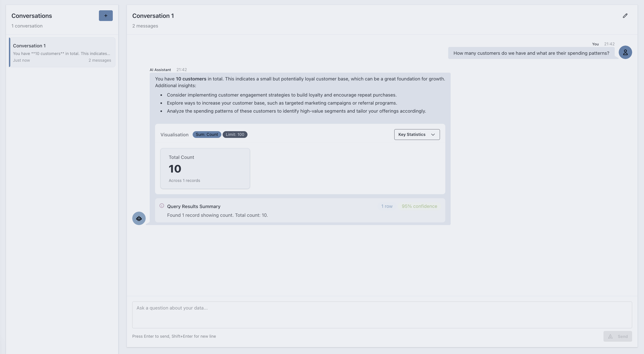Select Conversation 1 in the sidebar list
This screenshot has height=354, width=644.
point(62,53)
